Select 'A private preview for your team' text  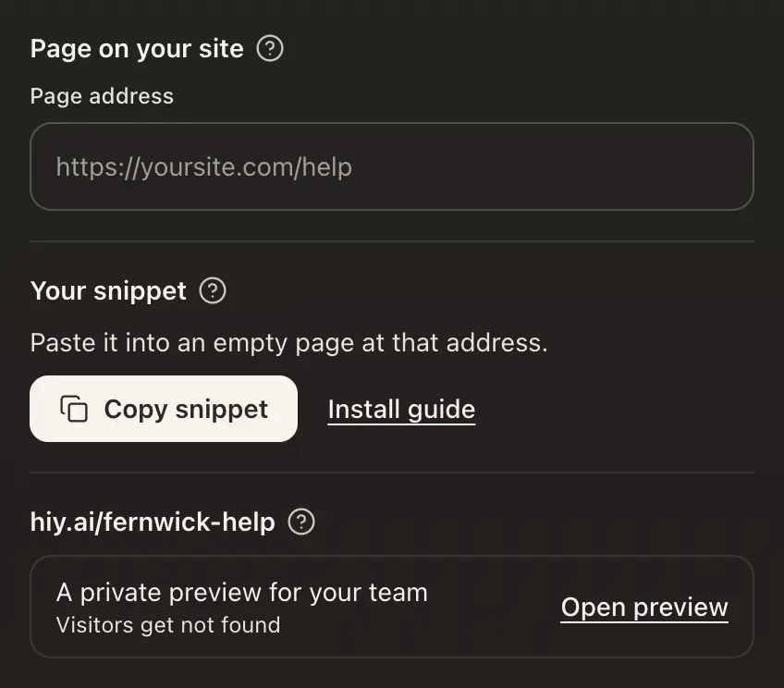tap(242, 593)
